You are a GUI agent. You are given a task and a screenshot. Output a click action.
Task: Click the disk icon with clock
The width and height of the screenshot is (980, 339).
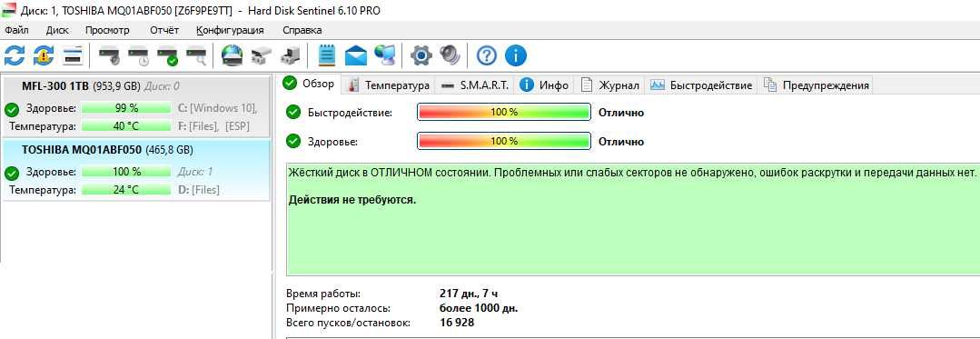pos(139,56)
